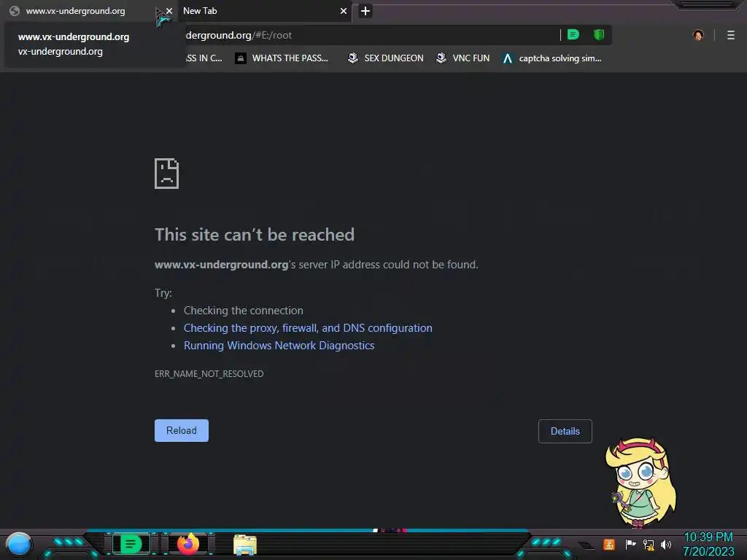
Task: Click the This site can't be reached heading
Action: (255, 235)
